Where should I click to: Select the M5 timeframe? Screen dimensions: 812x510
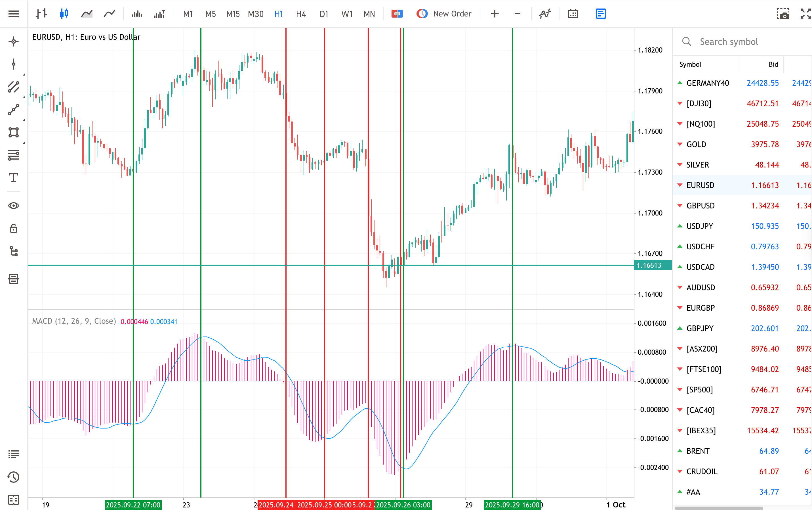pos(210,14)
